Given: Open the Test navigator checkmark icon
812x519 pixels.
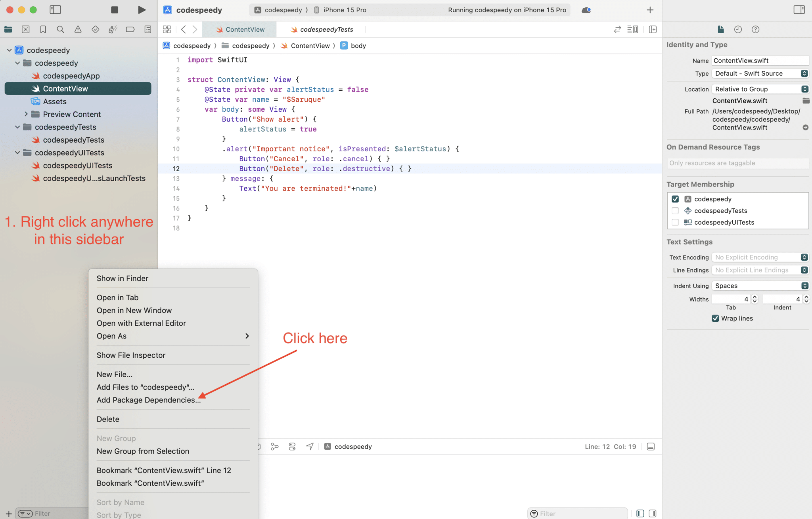Looking at the screenshot, I should click(x=96, y=29).
